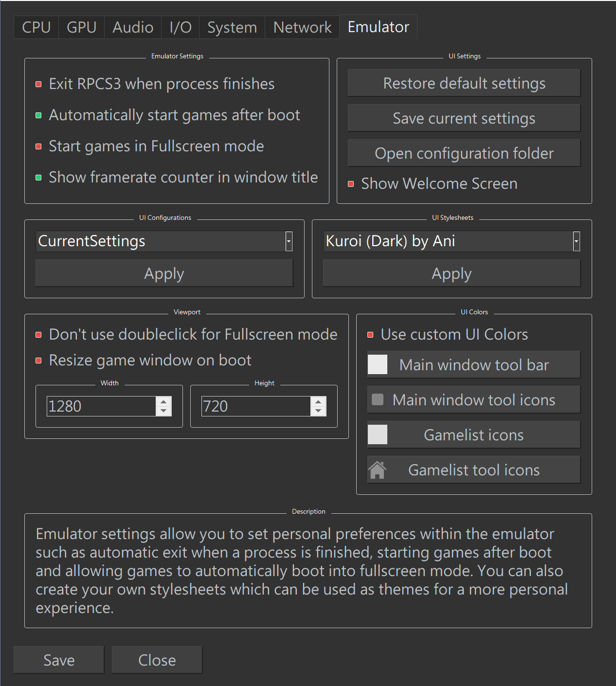Viewport: 616px width, 686px height.
Task: Click the Main window tool bar color swatch
Action: (378, 364)
